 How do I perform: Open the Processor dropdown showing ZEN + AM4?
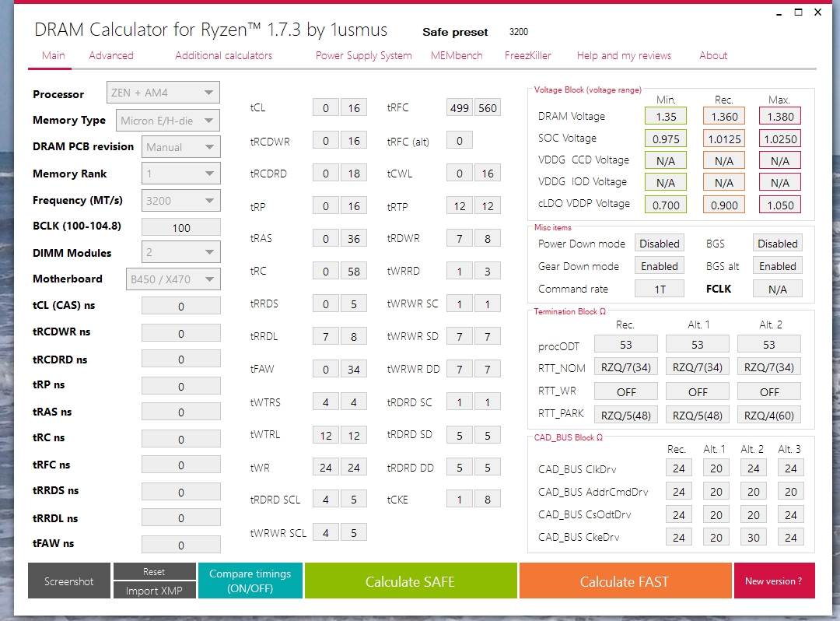click(x=163, y=93)
